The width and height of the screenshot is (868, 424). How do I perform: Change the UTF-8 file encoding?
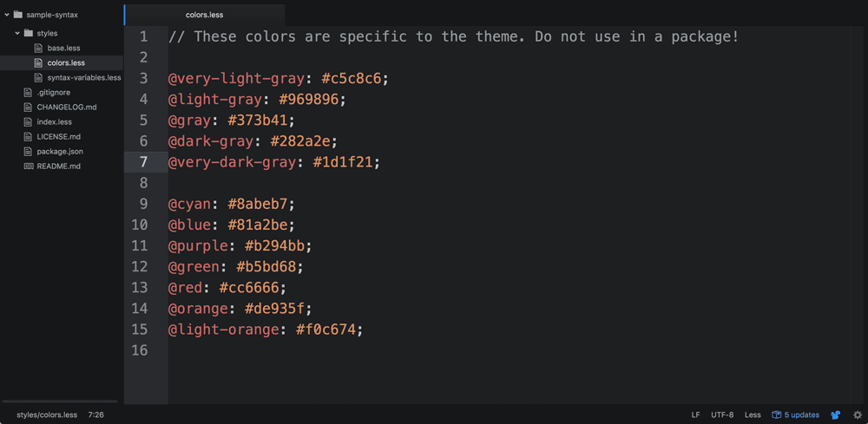point(722,415)
